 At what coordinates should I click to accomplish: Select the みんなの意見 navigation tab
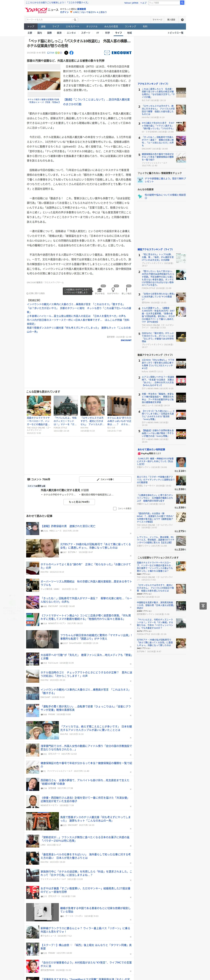111,27
